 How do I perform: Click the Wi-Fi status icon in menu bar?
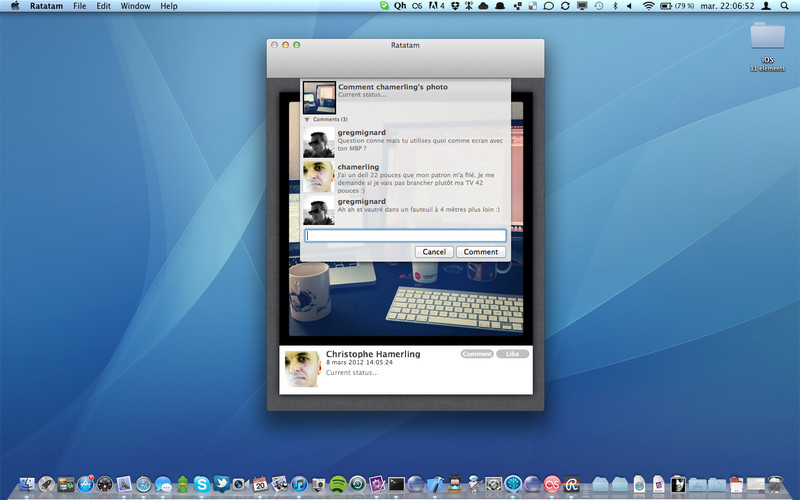(648, 6)
